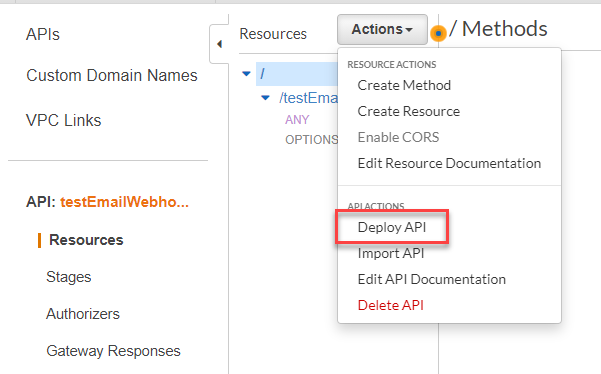Select the /testEma resource
The width and height of the screenshot is (601, 374).
(309, 98)
